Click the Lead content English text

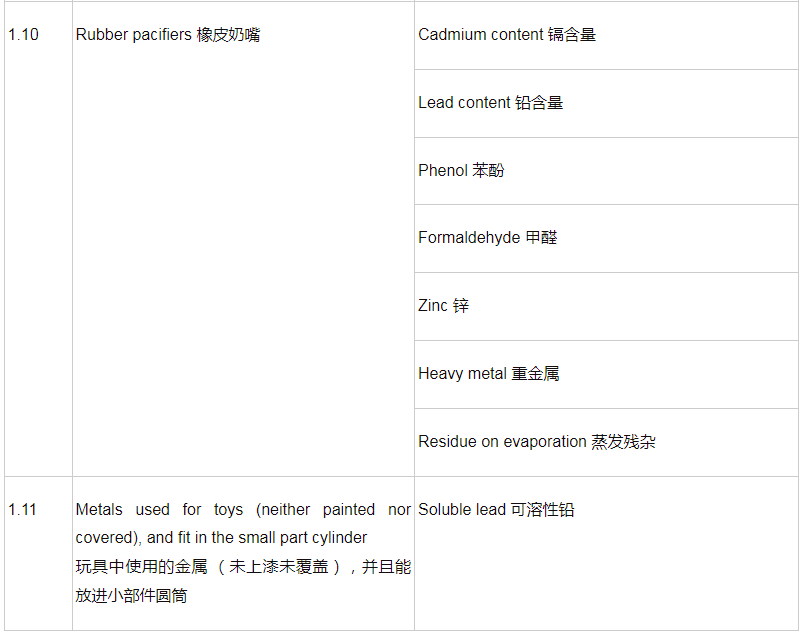464,103
